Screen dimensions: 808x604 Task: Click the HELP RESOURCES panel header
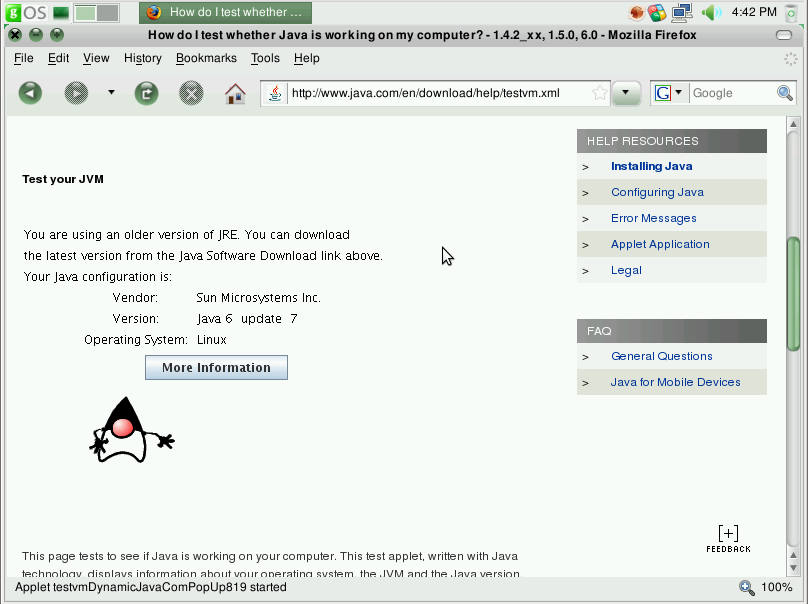click(672, 141)
